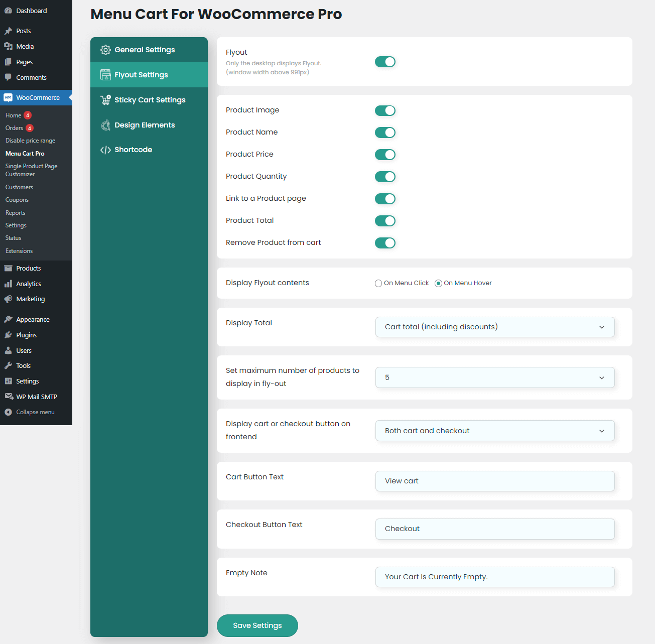Image resolution: width=655 pixels, height=644 pixels.
Task: Toggle the Flyout switch off
Action: [385, 62]
